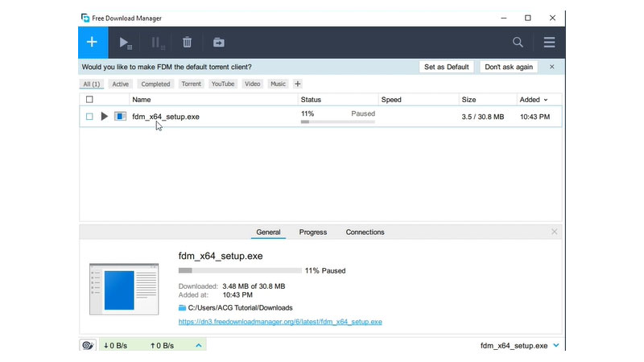Sort list by Speed column header

391,100
